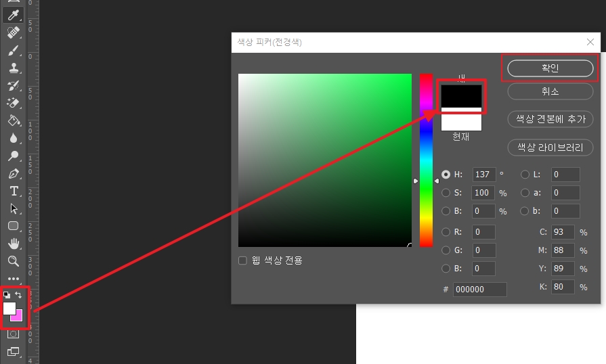The image size is (606, 364).
Task: Click the 취소 button
Action: pyautogui.click(x=550, y=91)
